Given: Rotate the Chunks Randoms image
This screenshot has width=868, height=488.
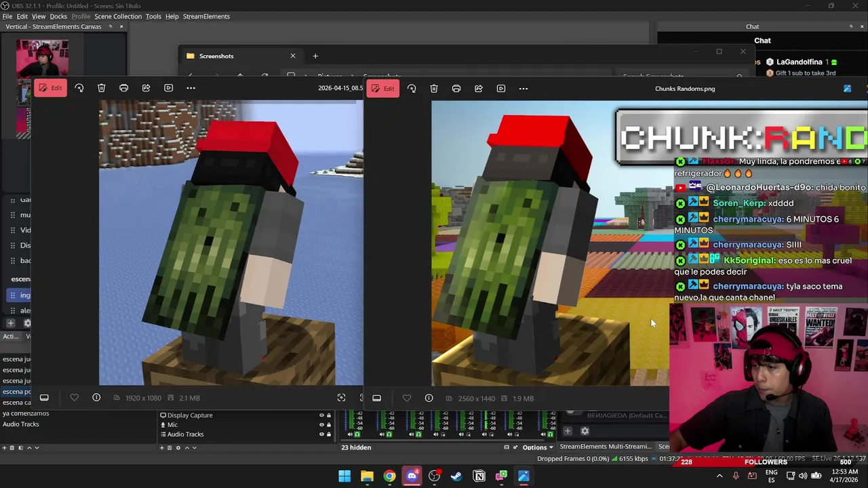Looking at the screenshot, I should (x=412, y=88).
